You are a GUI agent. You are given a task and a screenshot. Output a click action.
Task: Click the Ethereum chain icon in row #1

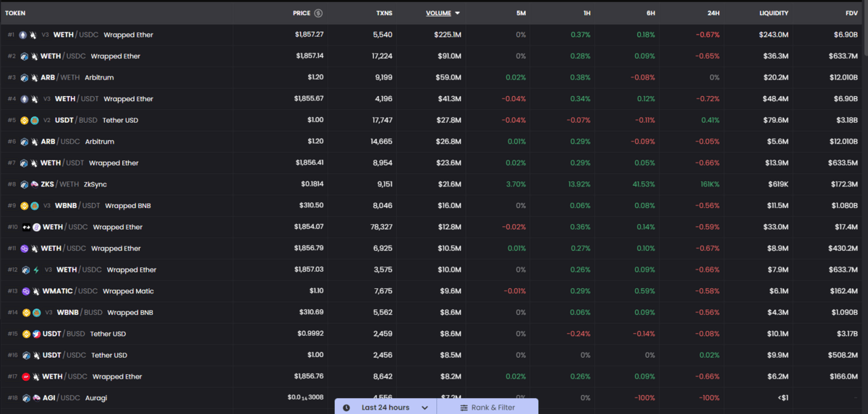pyautogui.click(x=23, y=35)
